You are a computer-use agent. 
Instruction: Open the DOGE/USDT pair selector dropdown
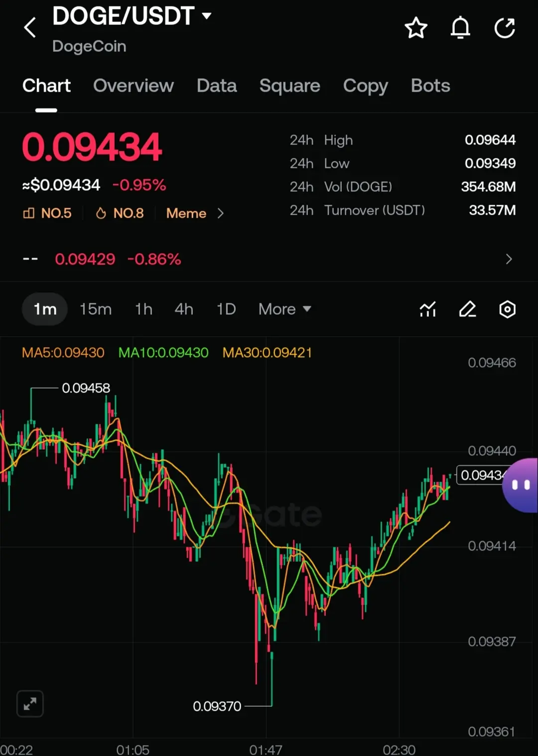[132, 16]
